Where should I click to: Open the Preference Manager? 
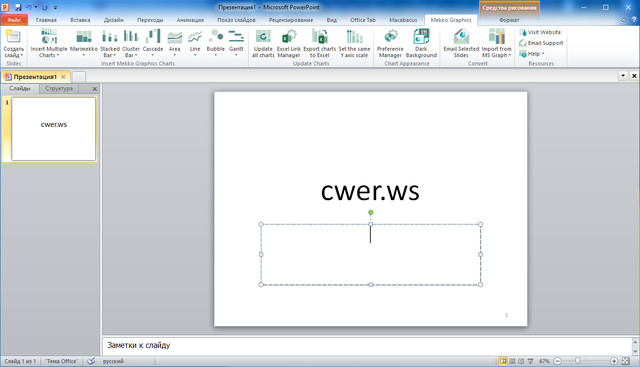pyautogui.click(x=390, y=43)
